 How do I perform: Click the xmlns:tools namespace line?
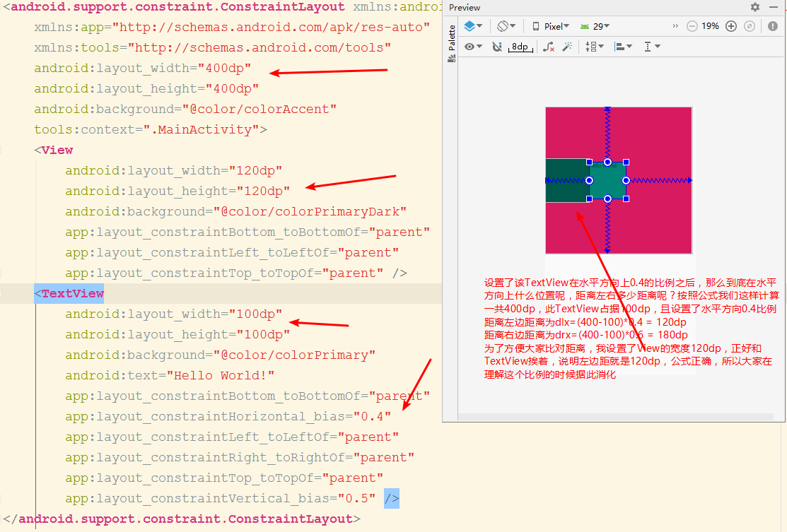click(x=213, y=47)
